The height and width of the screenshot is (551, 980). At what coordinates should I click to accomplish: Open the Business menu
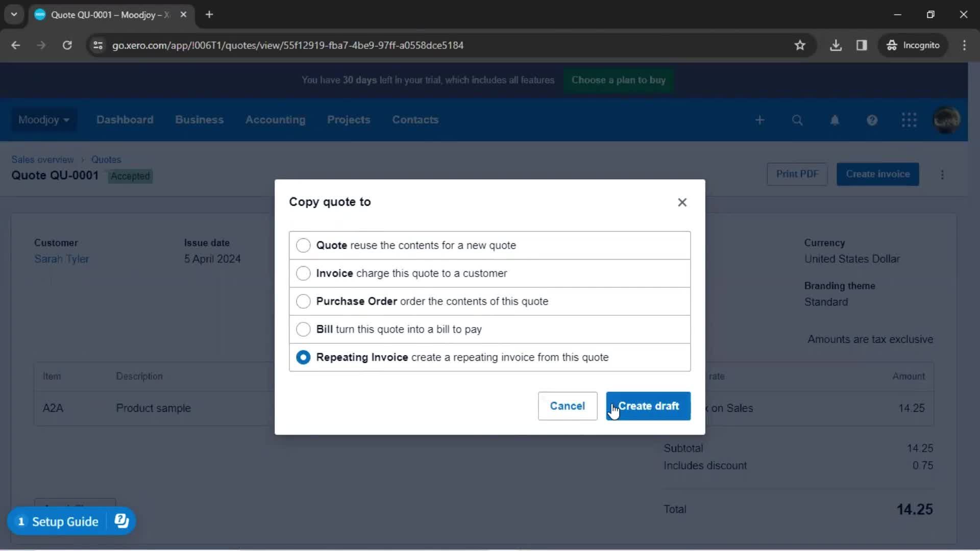click(199, 120)
